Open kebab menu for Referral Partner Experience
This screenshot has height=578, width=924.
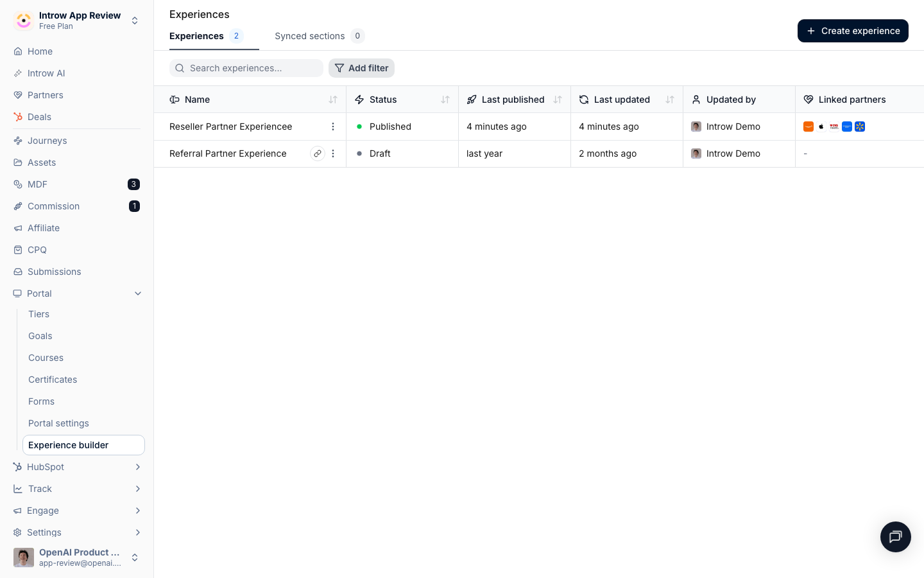[332, 153]
